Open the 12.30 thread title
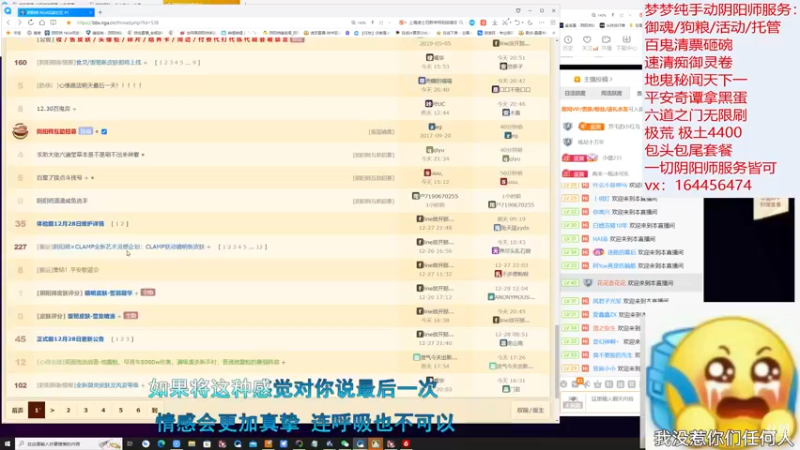Viewport: 800px width, 450px height. click(53, 109)
